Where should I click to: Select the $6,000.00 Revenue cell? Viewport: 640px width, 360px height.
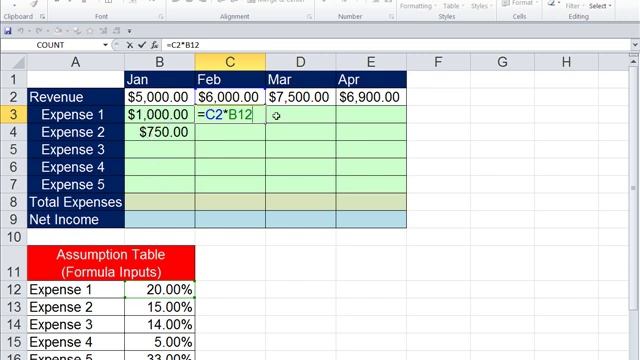pos(230,97)
